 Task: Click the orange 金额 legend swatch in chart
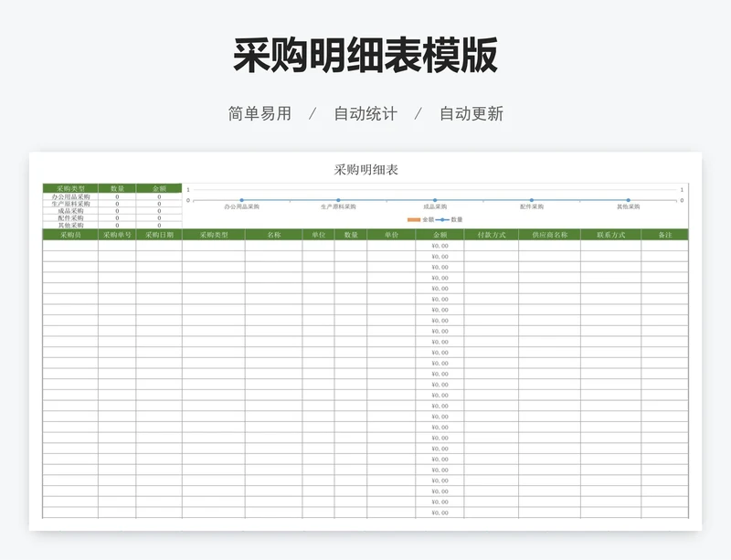pyautogui.click(x=414, y=219)
